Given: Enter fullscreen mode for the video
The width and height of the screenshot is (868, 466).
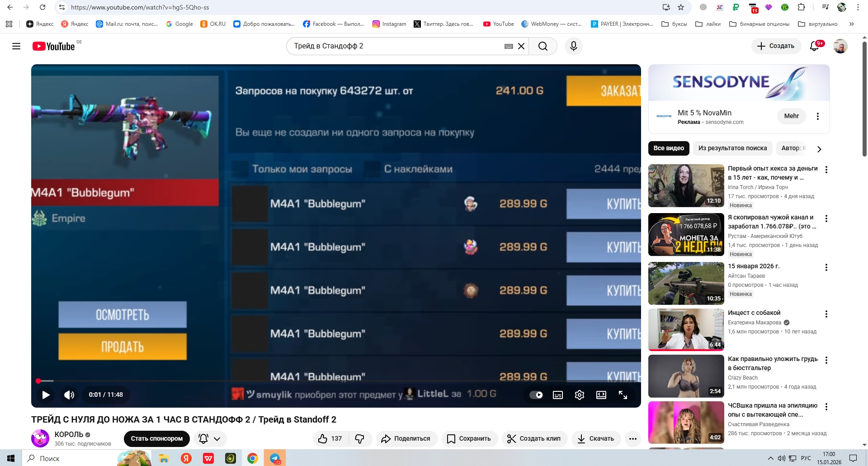Looking at the screenshot, I should point(623,395).
